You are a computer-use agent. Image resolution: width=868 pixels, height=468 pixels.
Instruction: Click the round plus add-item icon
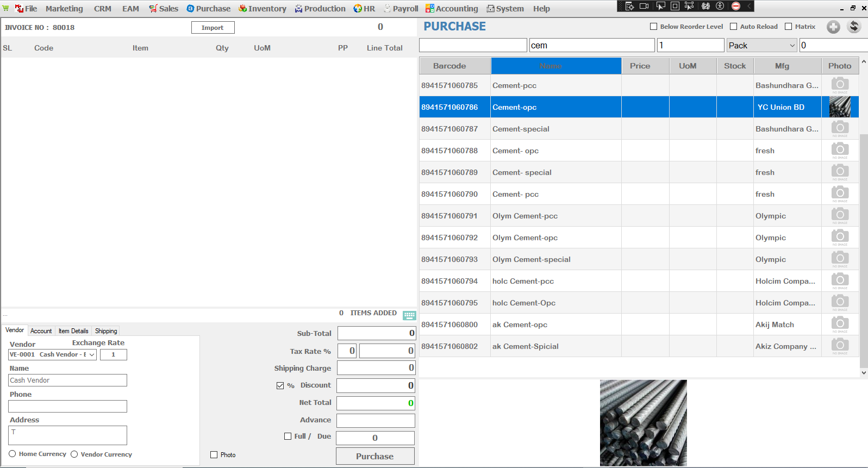pos(833,27)
